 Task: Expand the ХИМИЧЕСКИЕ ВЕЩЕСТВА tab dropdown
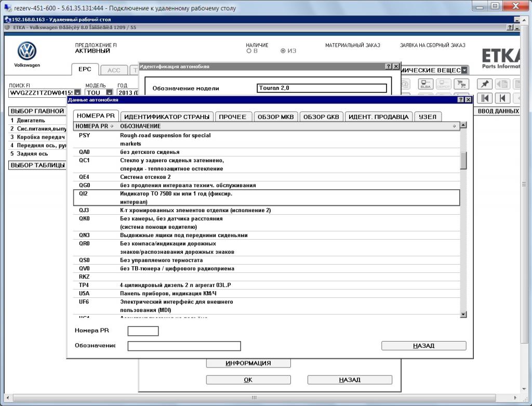click(x=464, y=70)
